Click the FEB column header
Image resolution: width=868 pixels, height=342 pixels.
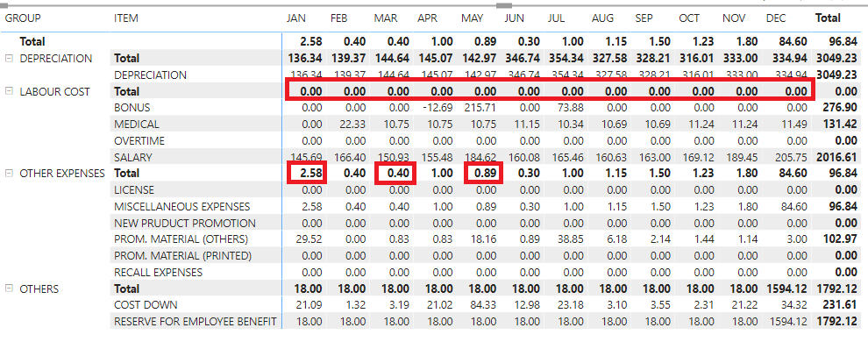point(338,18)
